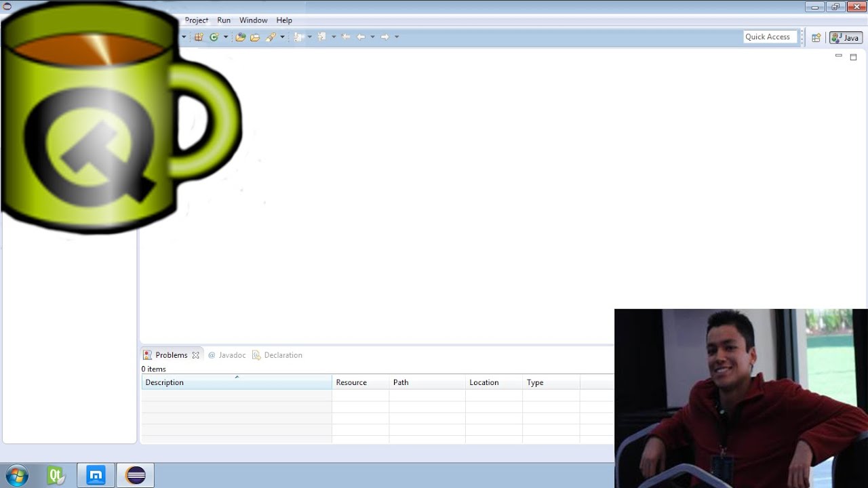Sort by the Description column header

(x=237, y=382)
